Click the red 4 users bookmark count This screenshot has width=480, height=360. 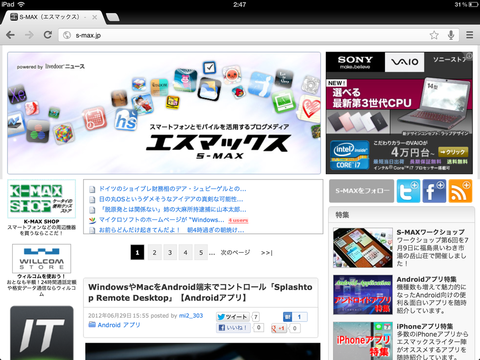[x=238, y=220]
